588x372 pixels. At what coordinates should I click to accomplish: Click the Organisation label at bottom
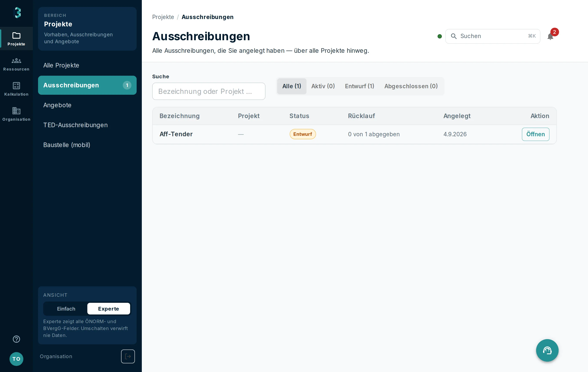pos(56,356)
